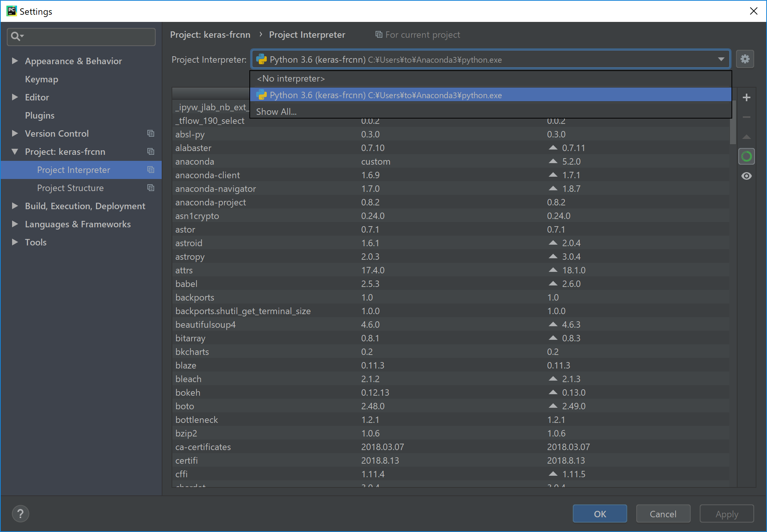
Task: Choose '<No interpreter>' from the dropdown list
Action: [290, 79]
